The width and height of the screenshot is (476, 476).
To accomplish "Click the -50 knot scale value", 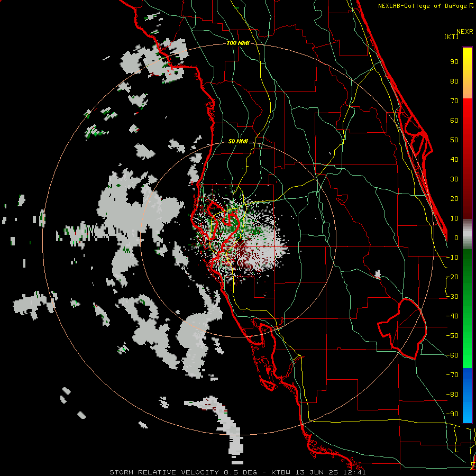I will [x=452, y=336].
